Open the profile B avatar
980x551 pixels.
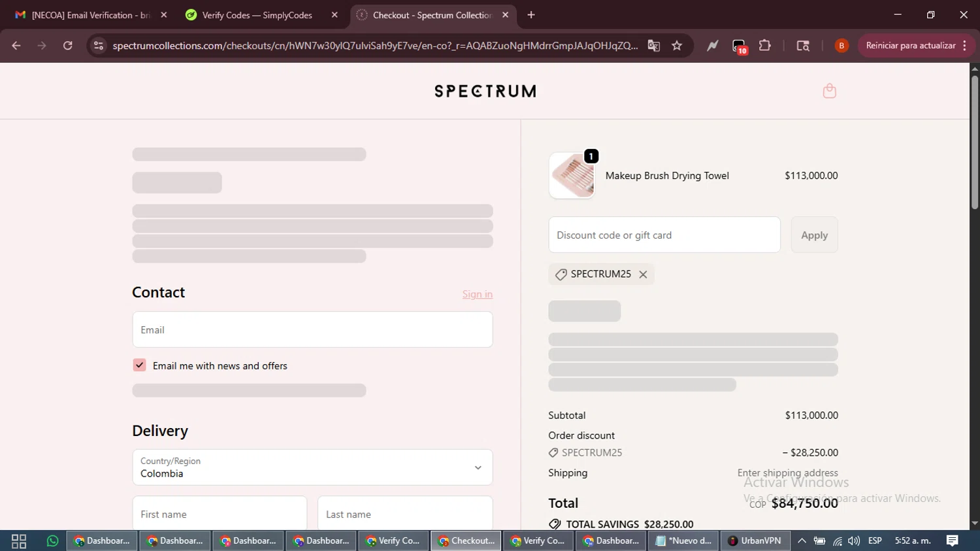pos(841,46)
